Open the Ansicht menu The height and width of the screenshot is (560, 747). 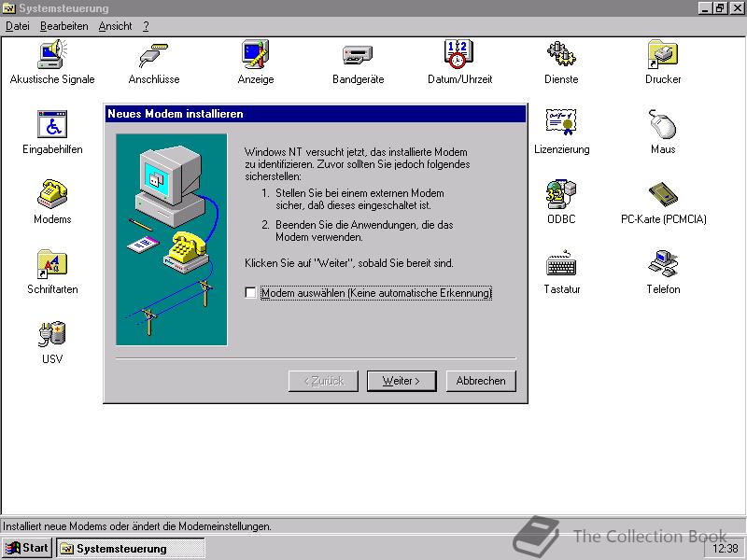115,26
